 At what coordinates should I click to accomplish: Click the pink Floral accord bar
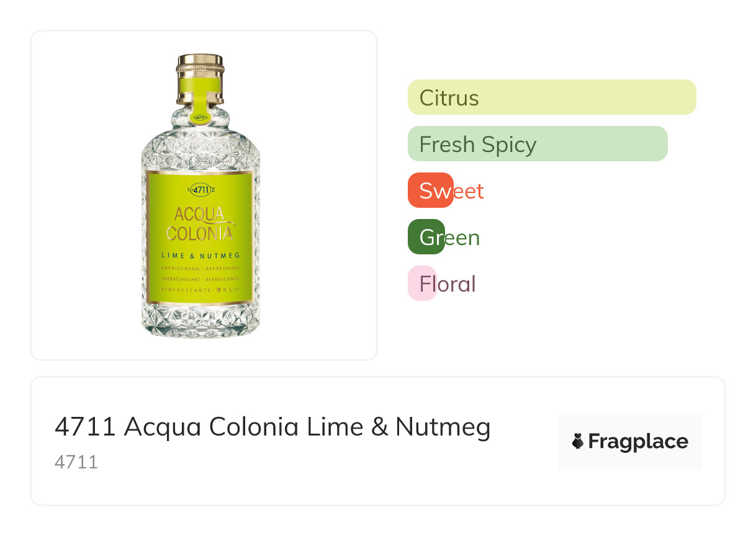(422, 284)
